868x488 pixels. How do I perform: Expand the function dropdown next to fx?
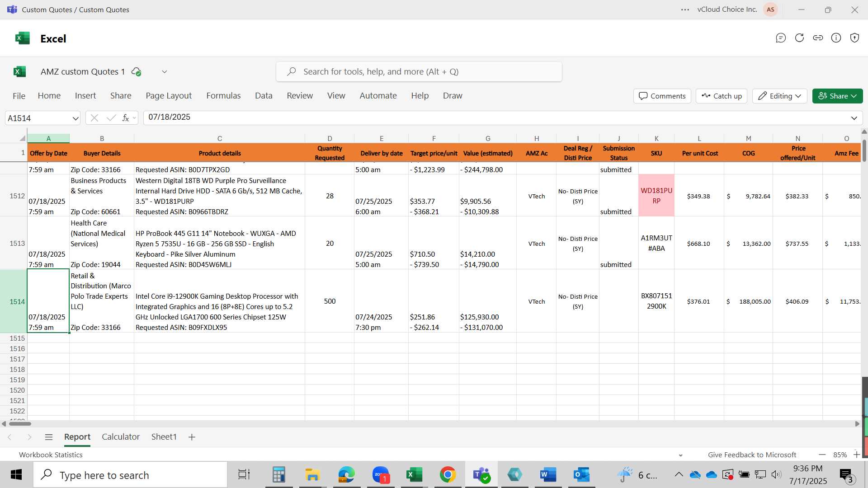[x=134, y=118]
